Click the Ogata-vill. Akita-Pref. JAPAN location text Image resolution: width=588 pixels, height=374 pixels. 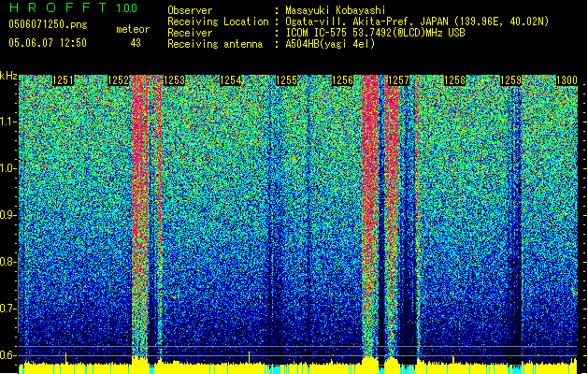417,22
